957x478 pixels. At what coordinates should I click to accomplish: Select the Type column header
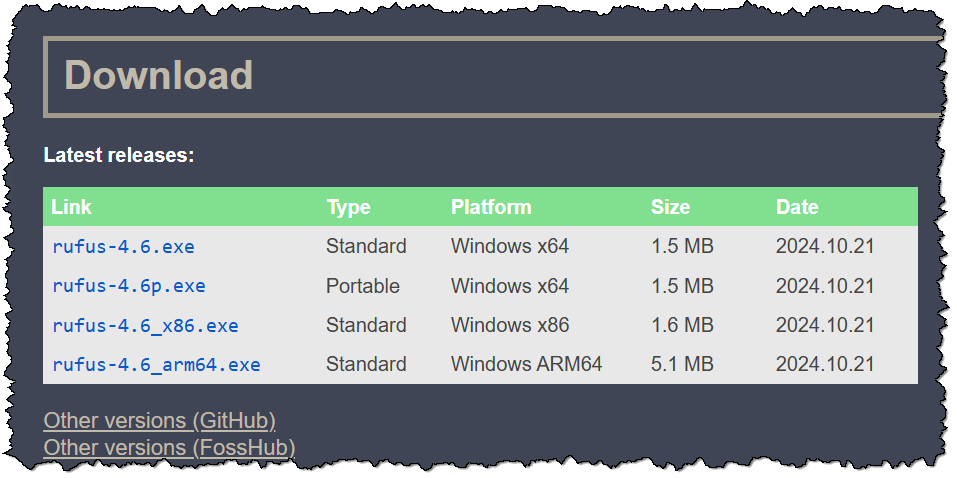[348, 207]
